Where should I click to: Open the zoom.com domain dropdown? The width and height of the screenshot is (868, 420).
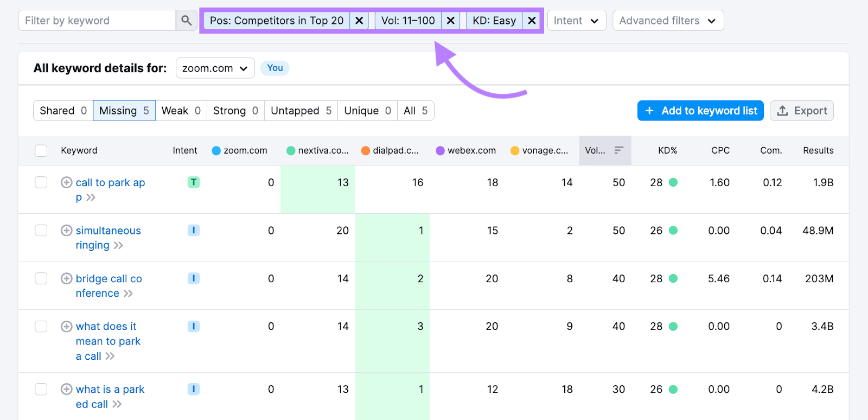215,68
